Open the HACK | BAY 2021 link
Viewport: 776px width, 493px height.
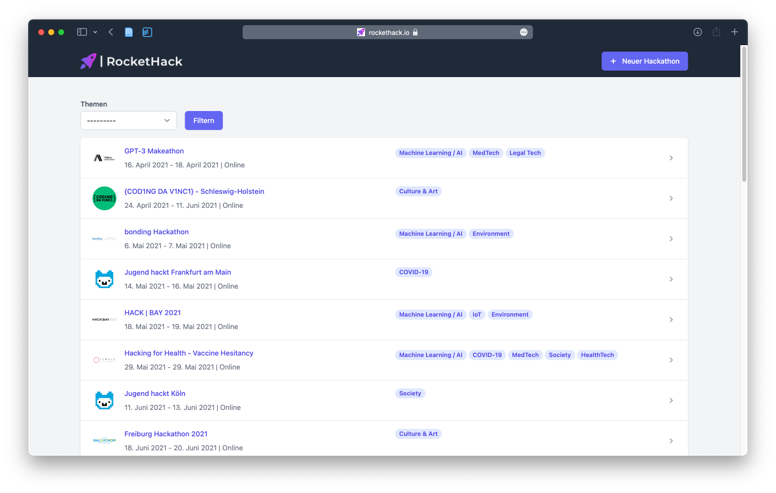coord(152,313)
